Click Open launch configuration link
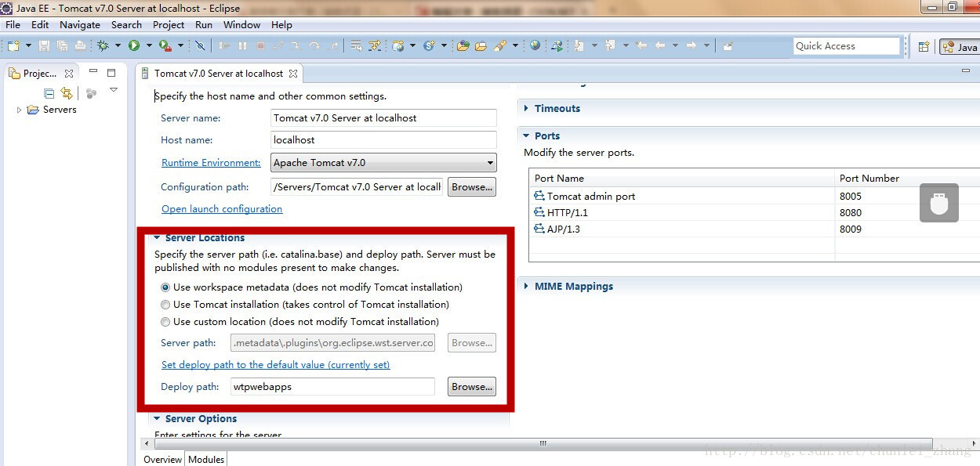Viewport: 980px width, 466px height. [x=222, y=209]
